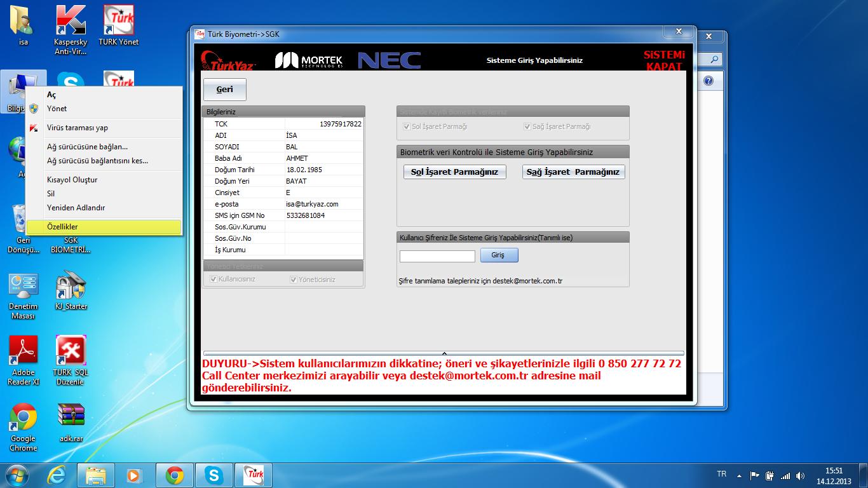Click Sağ İşaret Parmağınız button
Viewport: 868px width, 488px height.
(574, 172)
